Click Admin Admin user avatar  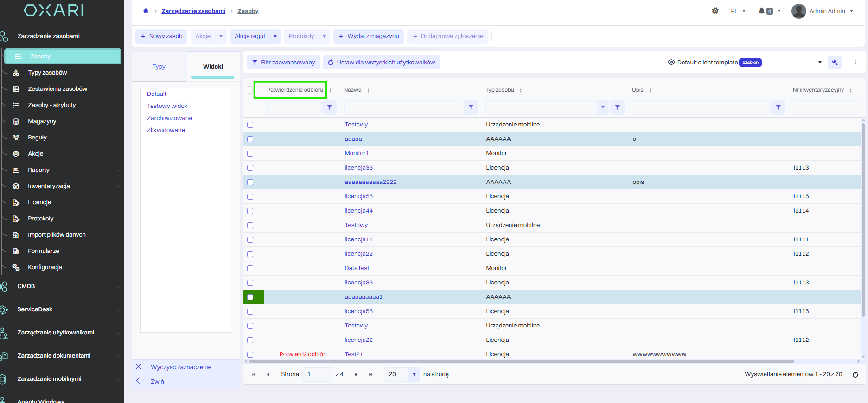[798, 11]
